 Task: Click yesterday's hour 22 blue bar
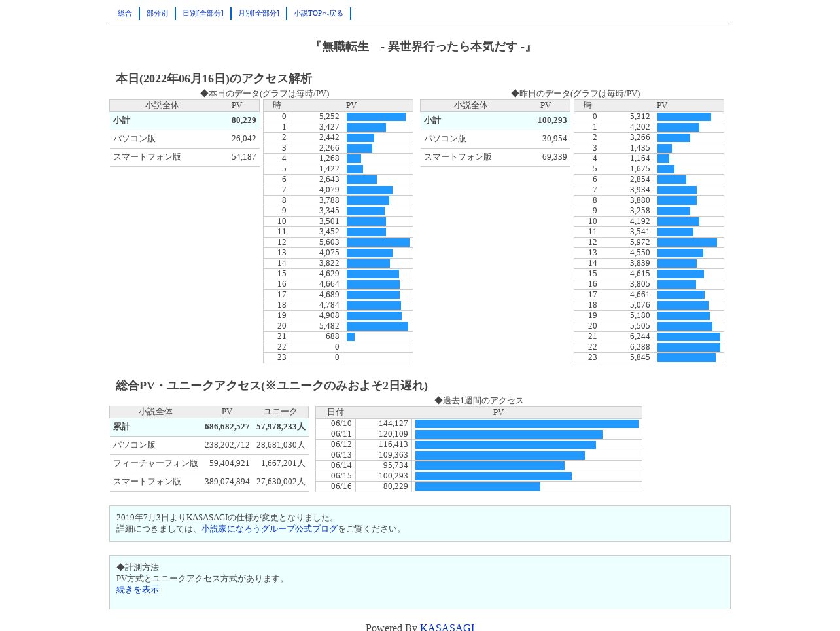[x=689, y=347]
